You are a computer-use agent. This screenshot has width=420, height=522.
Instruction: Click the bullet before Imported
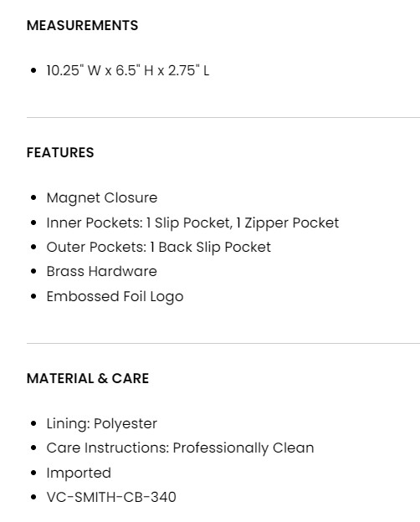coord(33,473)
